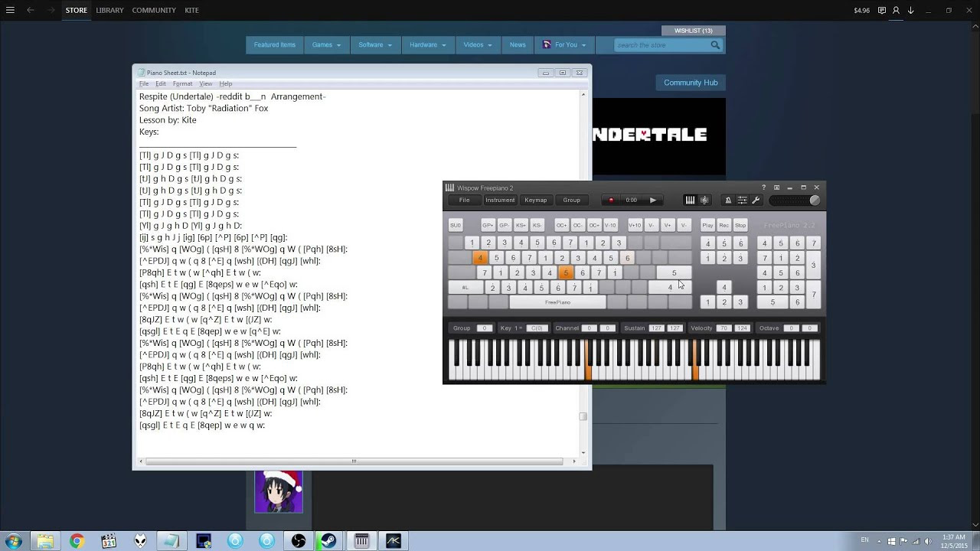Click the KS+ key button
Image resolution: width=980 pixels, height=551 pixels.
click(x=521, y=225)
